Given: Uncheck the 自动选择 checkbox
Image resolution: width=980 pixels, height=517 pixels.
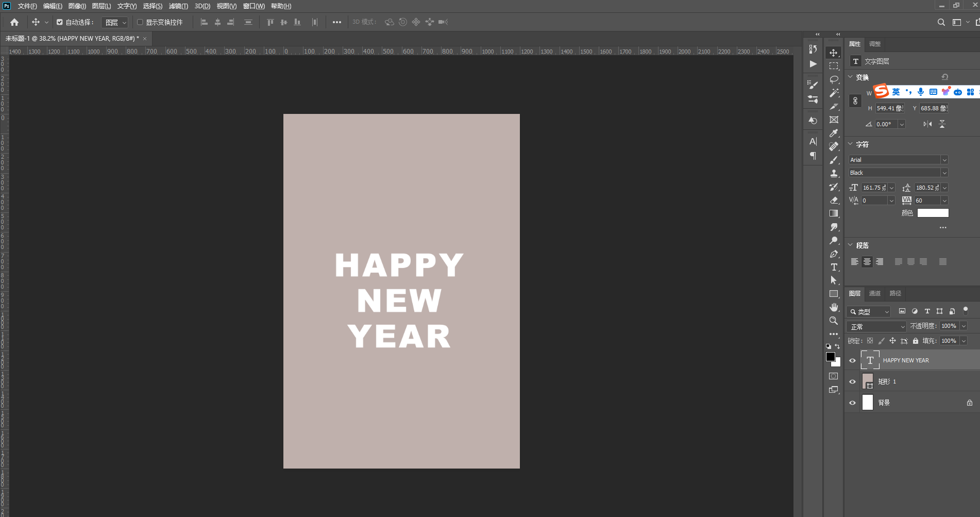Looking at the screenshot, I should 60,22.
